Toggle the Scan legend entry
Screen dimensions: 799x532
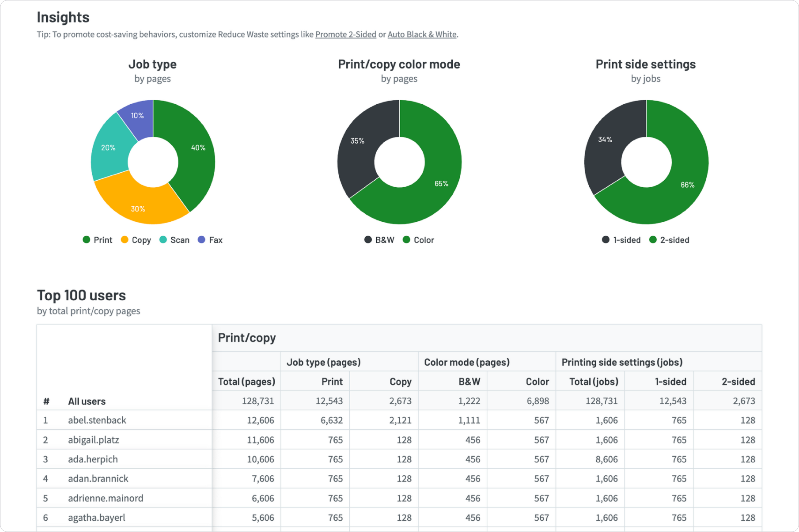tap(175, 240)
